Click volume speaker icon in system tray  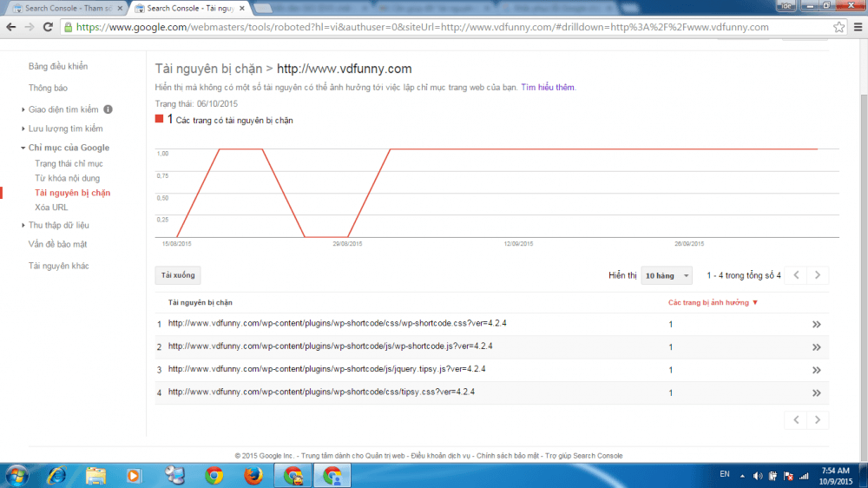(758, 476)
